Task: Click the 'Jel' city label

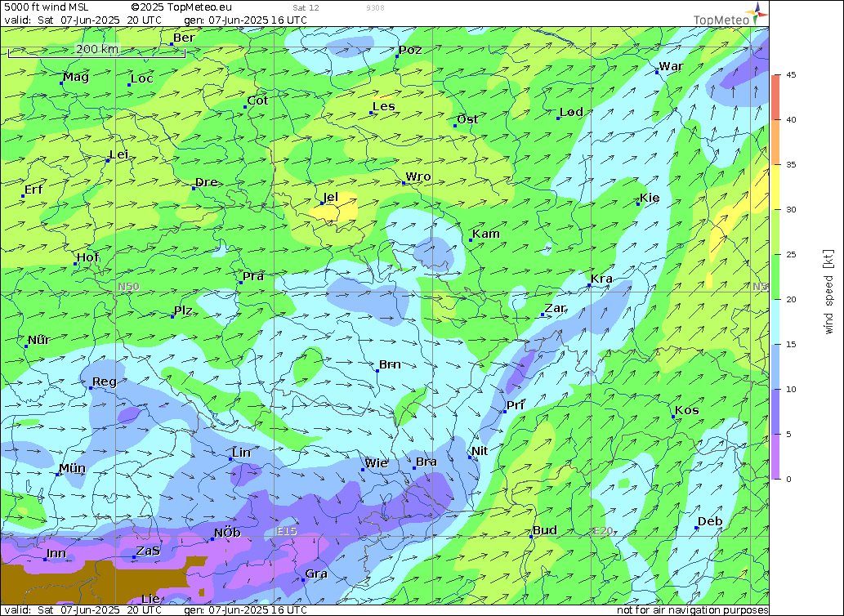Action: pyautogui.click(x=331, y=198)
